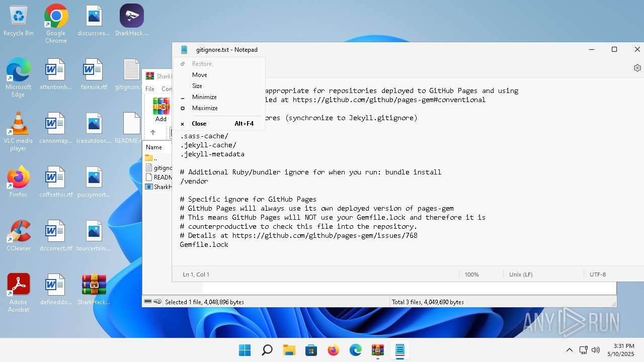Open the Windows Start menu

click(x=245, y=350)
